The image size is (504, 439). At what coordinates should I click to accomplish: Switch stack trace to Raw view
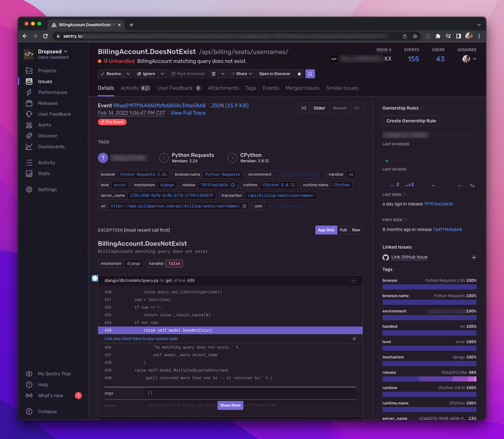pos(356,230)
